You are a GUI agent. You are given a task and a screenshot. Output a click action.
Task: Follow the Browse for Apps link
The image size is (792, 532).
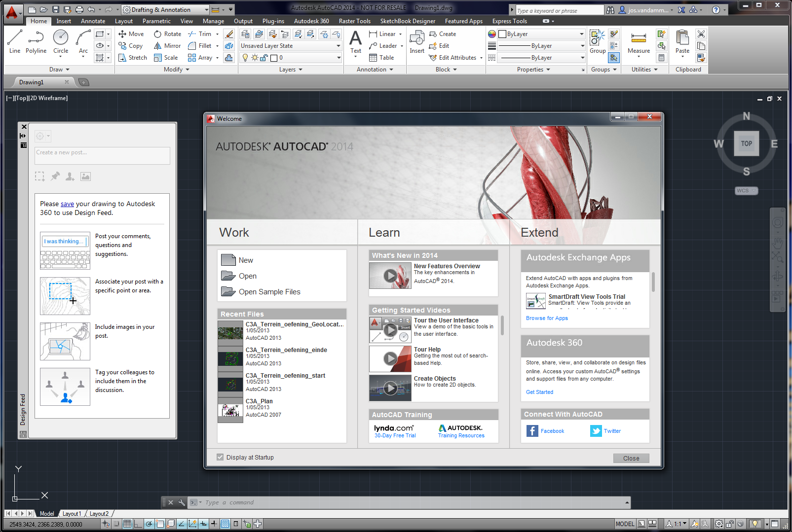tap(547, 318)
